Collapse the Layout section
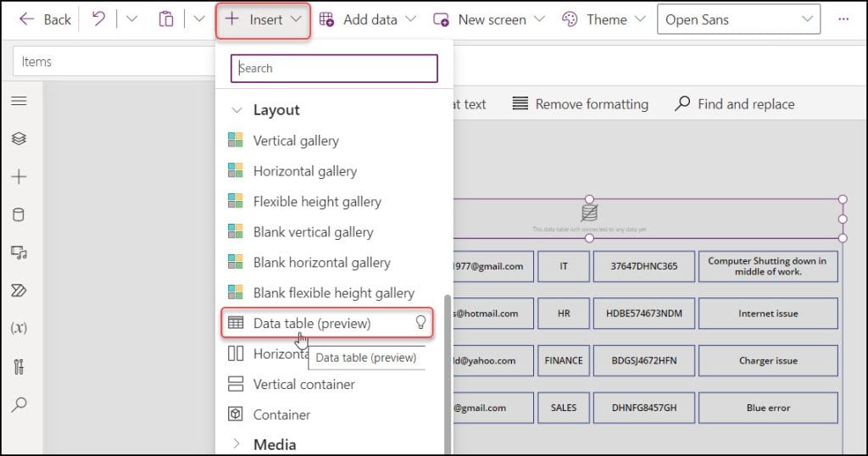This screenshot has height=456, width=868. pos(236,110)
